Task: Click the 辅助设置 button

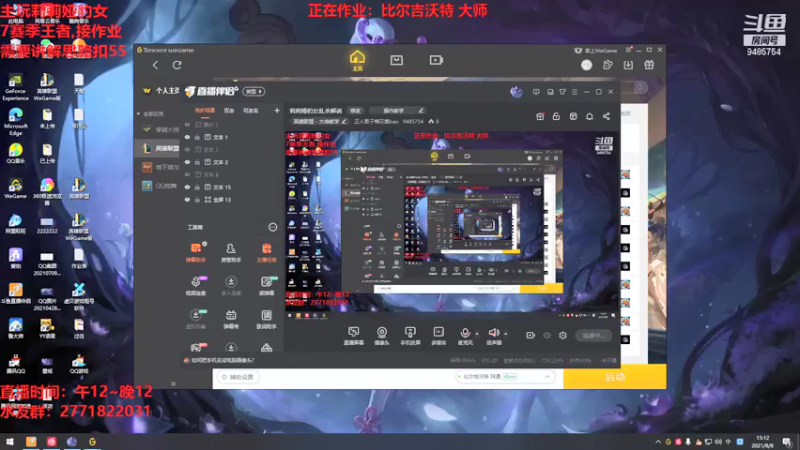Action: coord(238,377)
